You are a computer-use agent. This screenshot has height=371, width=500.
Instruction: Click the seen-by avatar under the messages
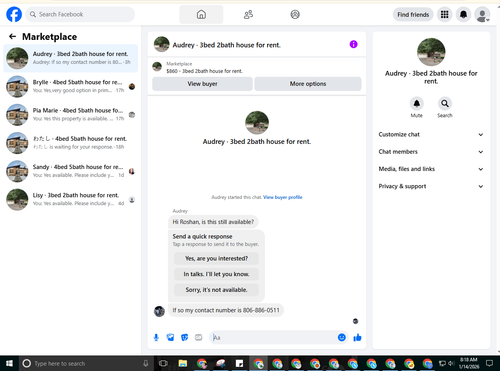355,321
